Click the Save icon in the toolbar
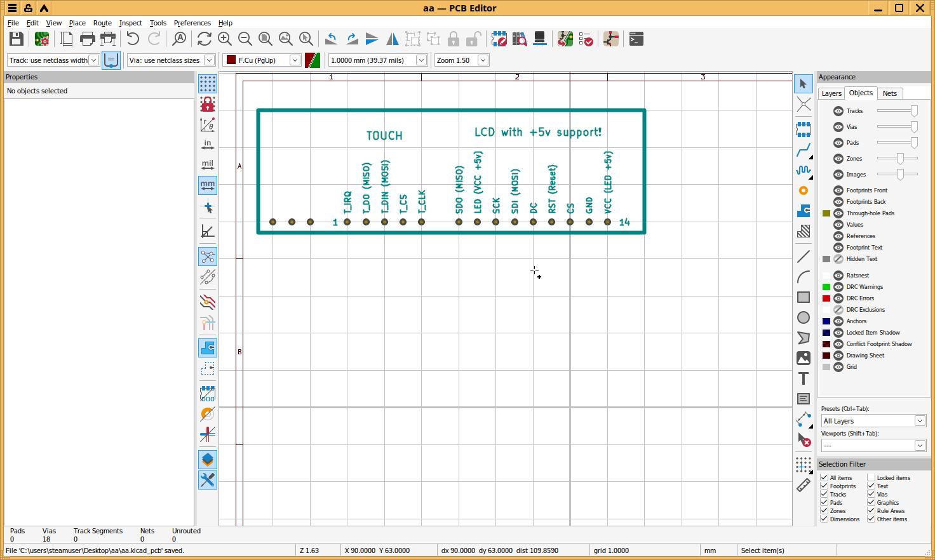The height and width of the screenshot is (560, 935). click(x=17, y=39)
